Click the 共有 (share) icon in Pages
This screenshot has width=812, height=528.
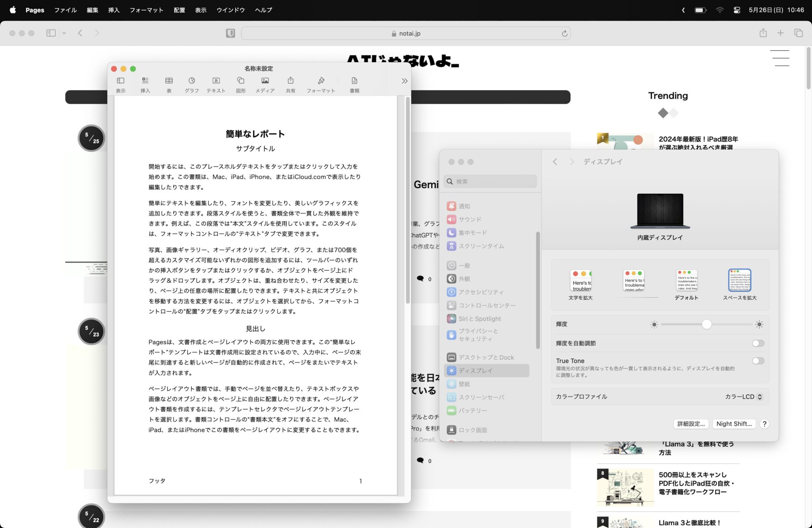coord(291,81)
